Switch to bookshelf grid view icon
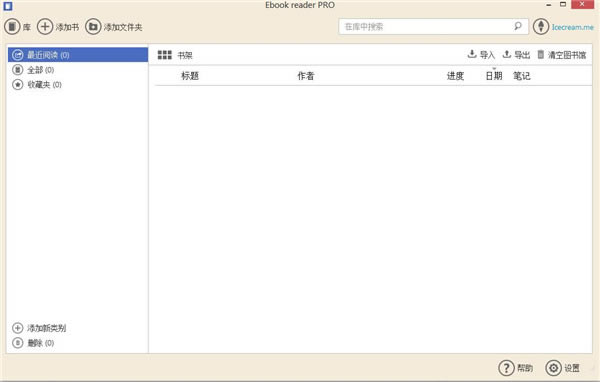 click(165, 55)
